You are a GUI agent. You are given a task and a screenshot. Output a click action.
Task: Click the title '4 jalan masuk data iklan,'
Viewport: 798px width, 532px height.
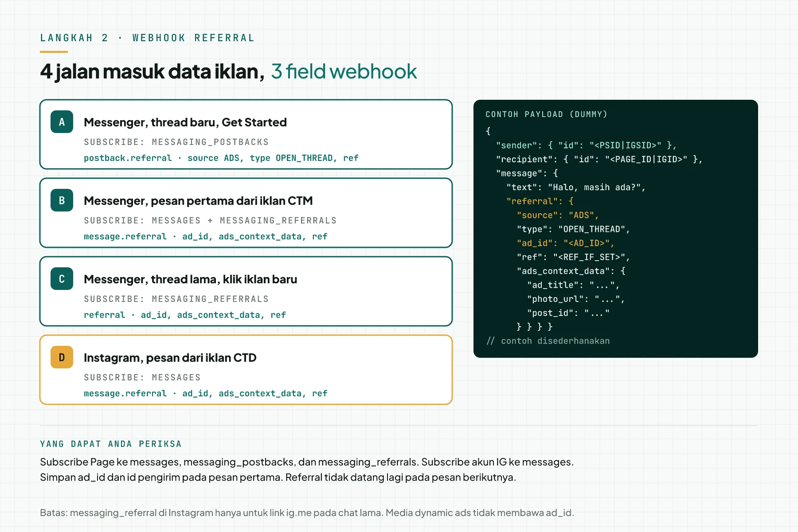coord(152,71)
